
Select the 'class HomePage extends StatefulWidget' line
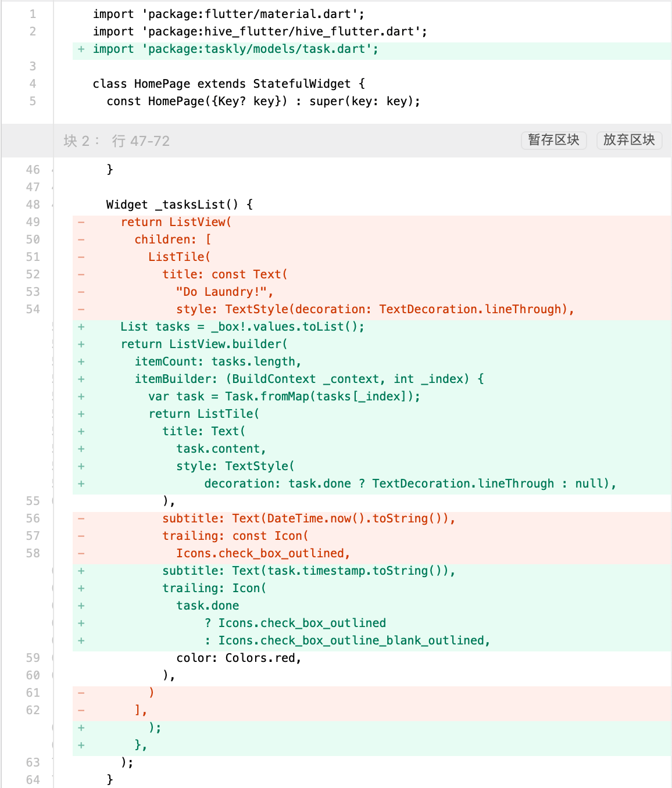[x=229, y=84]
